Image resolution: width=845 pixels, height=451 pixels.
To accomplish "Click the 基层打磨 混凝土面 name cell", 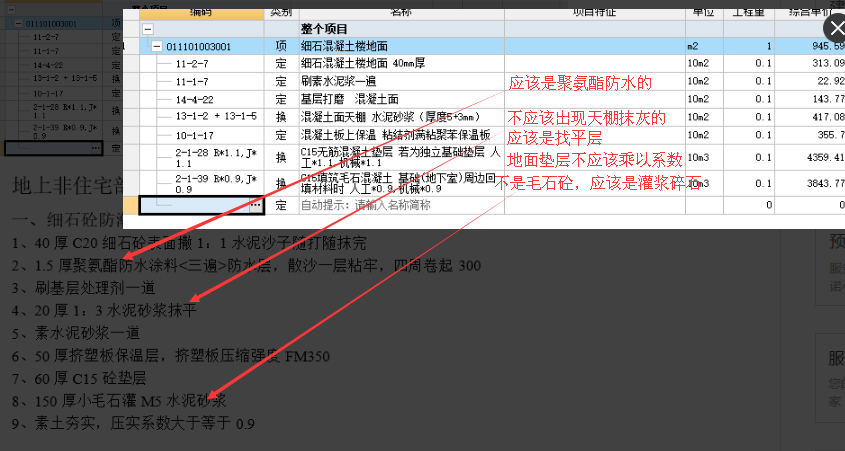I will (x=401, y=100).
